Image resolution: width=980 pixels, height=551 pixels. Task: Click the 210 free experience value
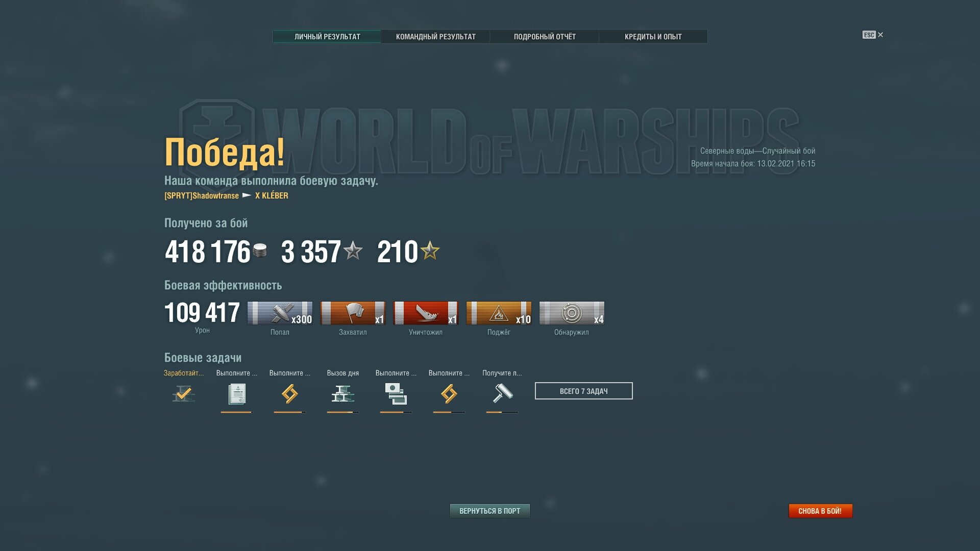click(x=398, y=252)
